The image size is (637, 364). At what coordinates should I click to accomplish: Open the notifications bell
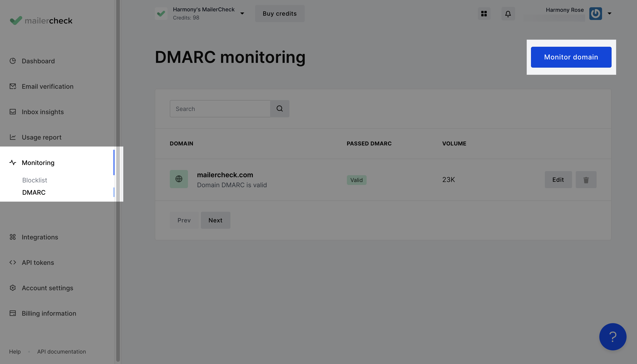click(x=508, y=13)
